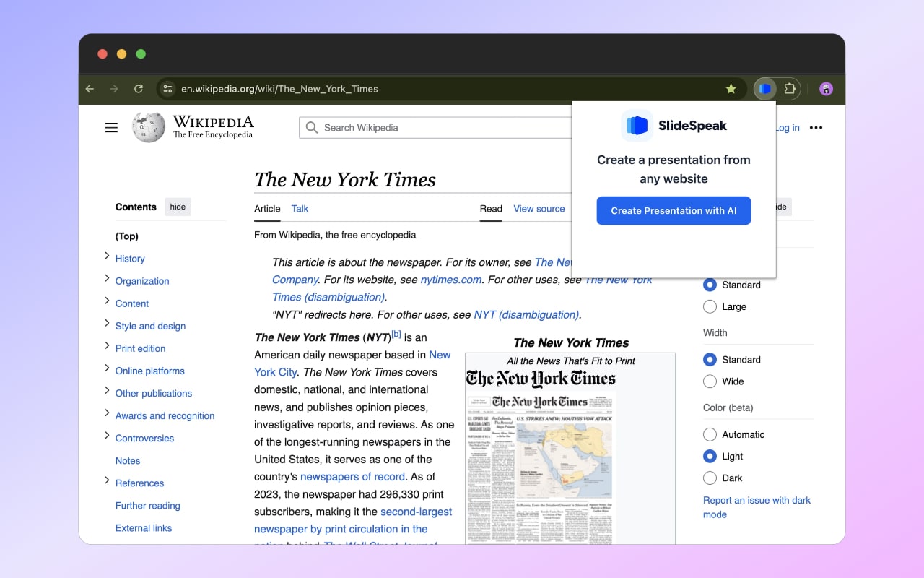Open the Wikipedia hamburger main menu
The image size is (924, 578).
(x=111, y=128)
